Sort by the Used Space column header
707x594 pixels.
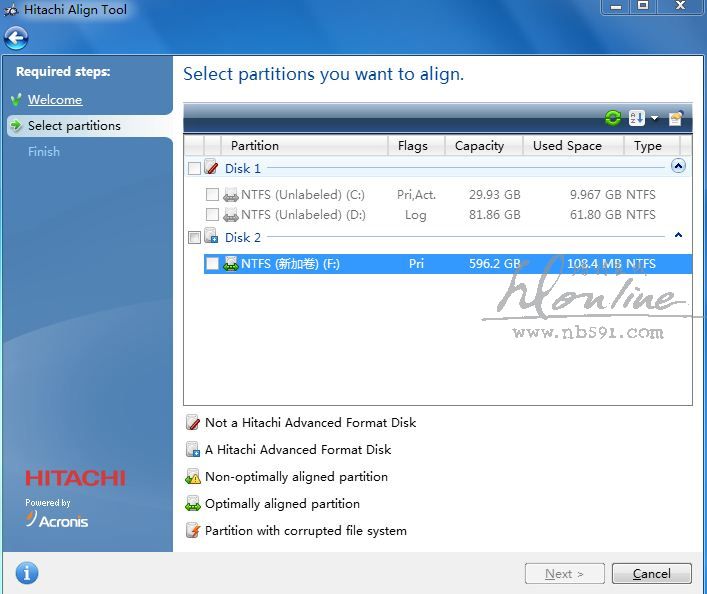tap(573, 146)
